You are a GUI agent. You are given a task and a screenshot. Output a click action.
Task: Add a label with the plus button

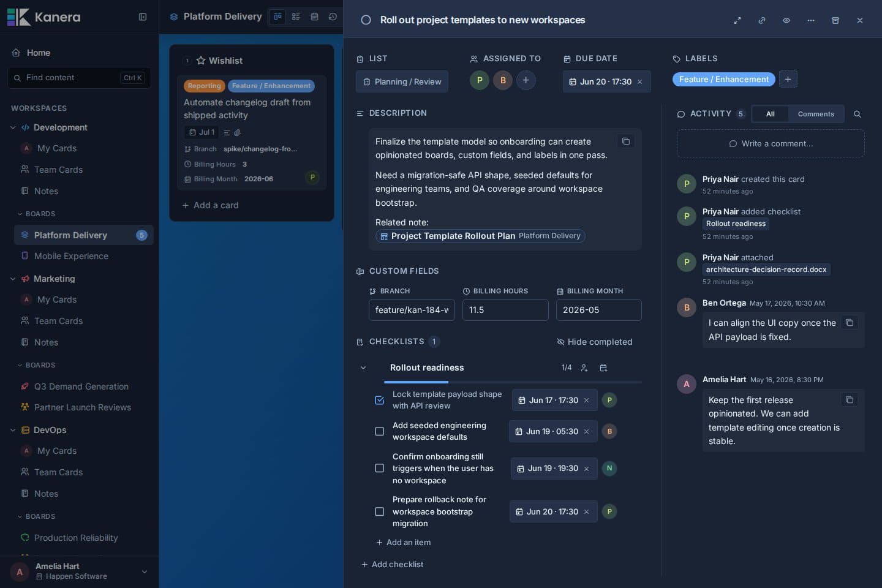(x=788, y=80)
